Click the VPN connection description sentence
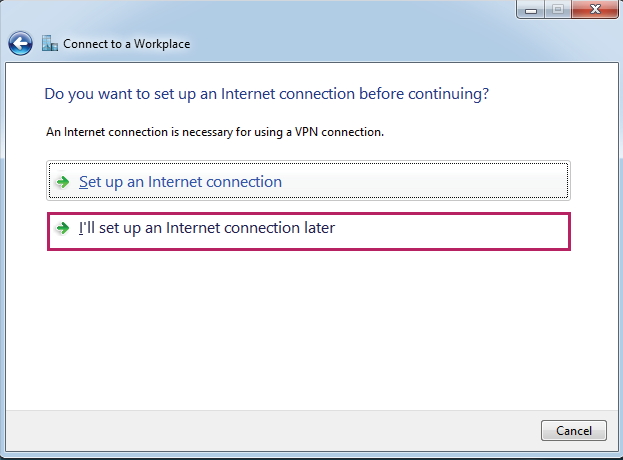623x460 pixels. tap(215, 131)
